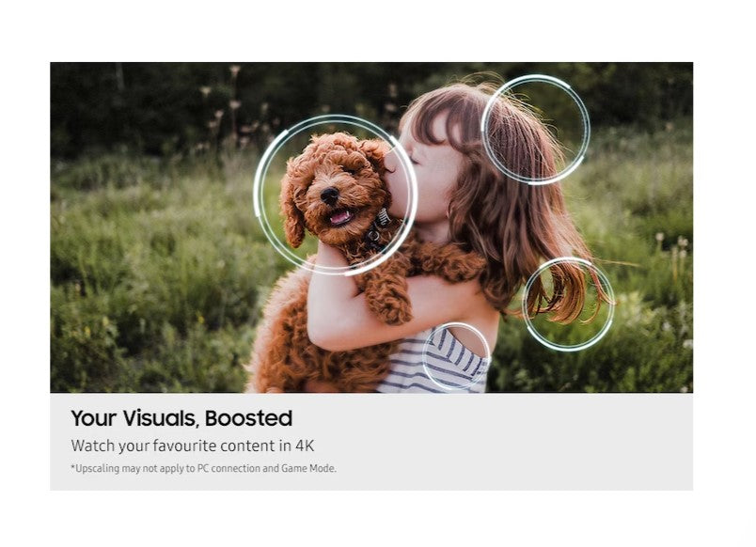Click the "4K" text in the subtitle

pos(305,445)
